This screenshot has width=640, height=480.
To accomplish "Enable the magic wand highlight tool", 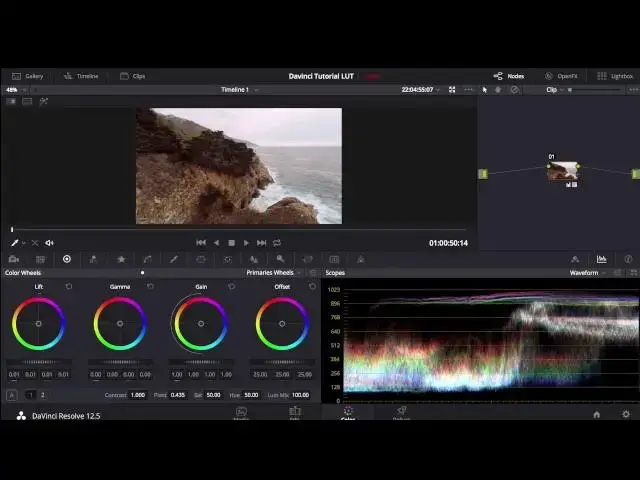I will pos(43,101).
